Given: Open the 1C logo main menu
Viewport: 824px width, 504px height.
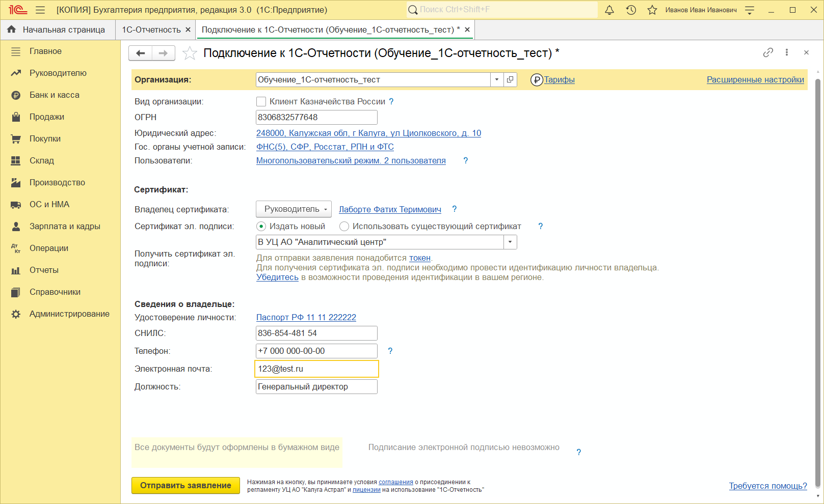Looking at the screenshot, I should tap(18, 10).
